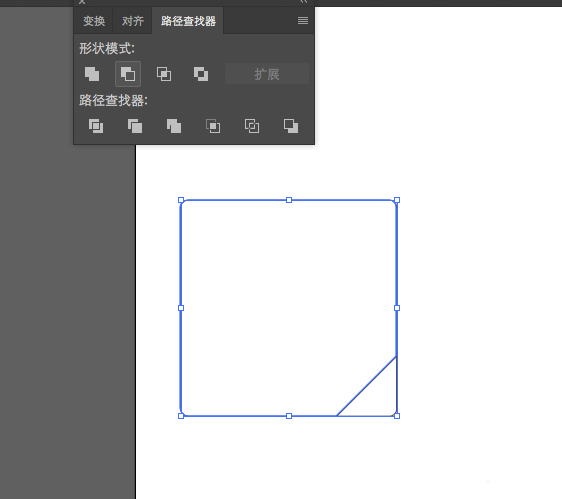Viewport: 562px width, 499px height.
Task: Click the Merge pathfinder icon
Action: 174,126
